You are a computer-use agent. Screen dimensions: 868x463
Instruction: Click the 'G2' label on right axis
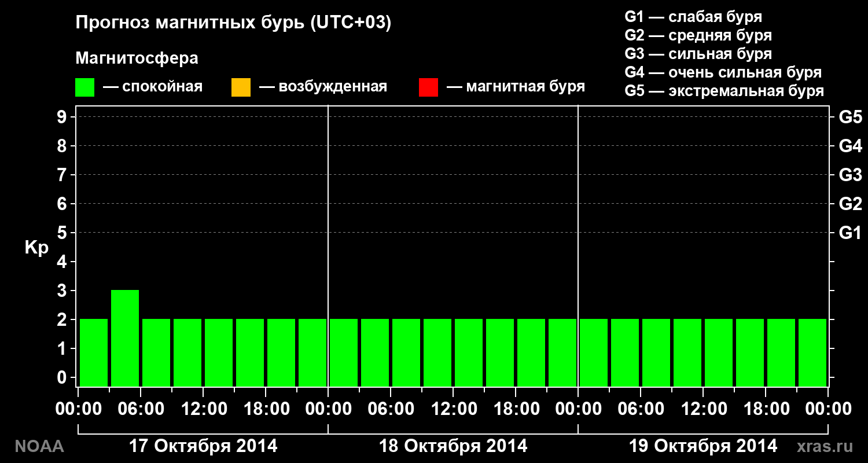(x=851, y=204)
